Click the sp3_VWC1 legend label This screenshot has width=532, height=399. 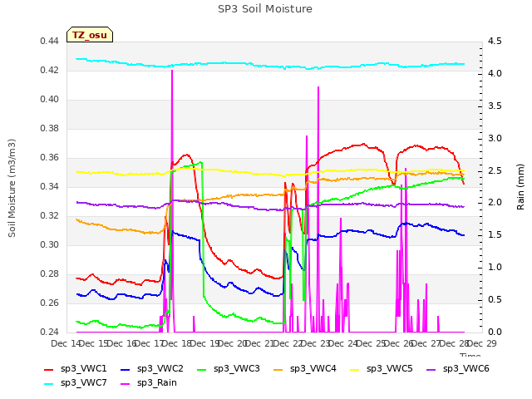pyautogui.click(x=83, y=369)
